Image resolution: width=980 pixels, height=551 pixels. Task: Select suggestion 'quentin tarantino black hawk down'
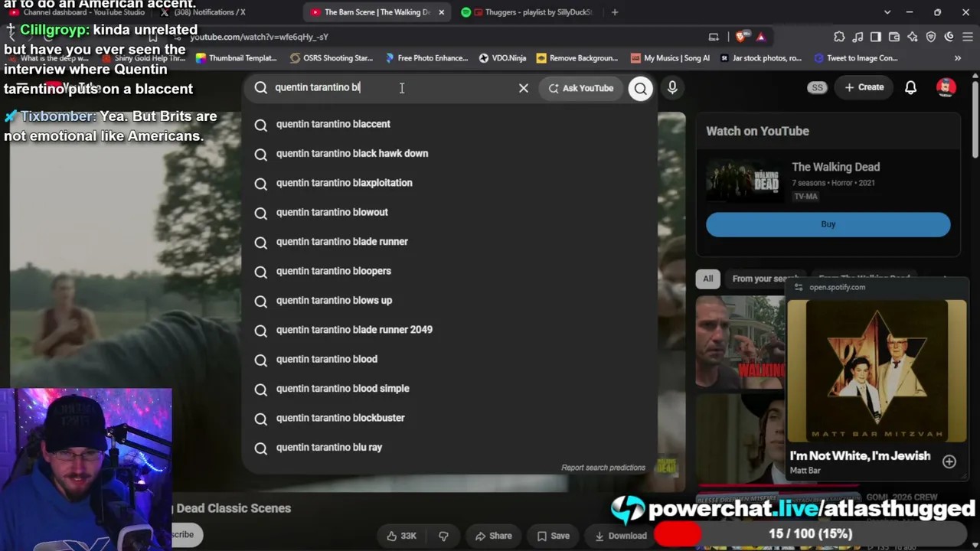[x=449, y=153]
